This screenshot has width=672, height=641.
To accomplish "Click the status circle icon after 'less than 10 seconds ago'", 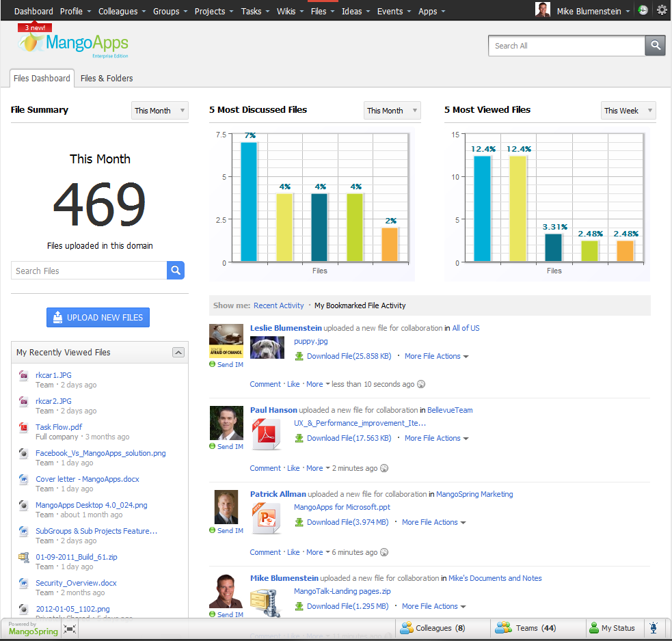I will 421,384.
